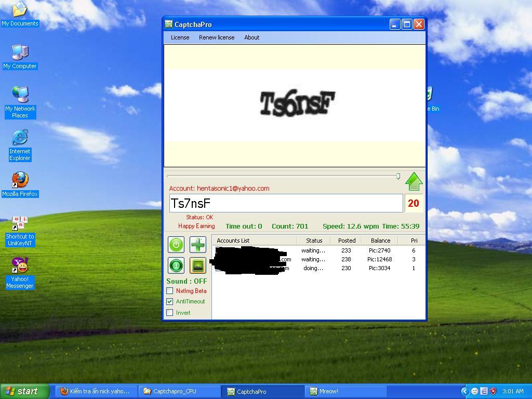Click the doing... status cell
The width and height of the screenshot is (532, 399).
pyautogui.click(x=313, y=268)
